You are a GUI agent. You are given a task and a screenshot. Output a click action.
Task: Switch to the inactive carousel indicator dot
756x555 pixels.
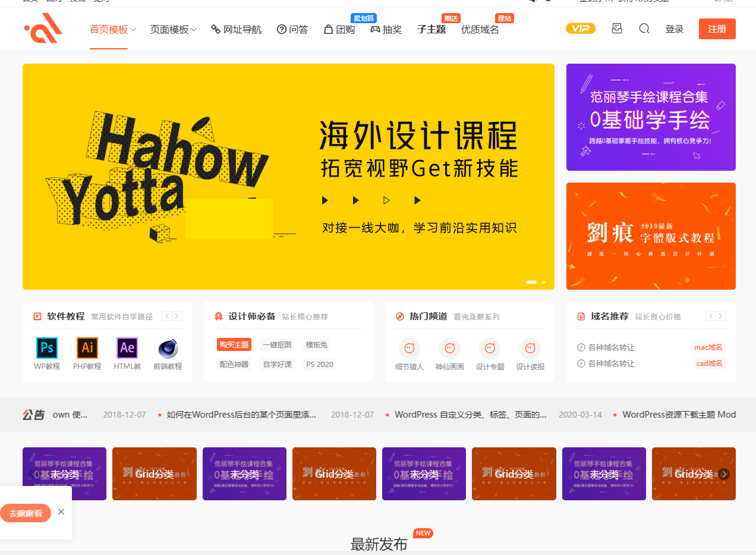(x=544, y=282)
